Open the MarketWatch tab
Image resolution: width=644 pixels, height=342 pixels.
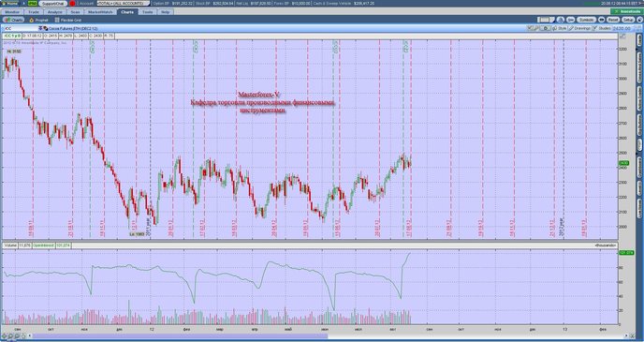(x=101, y=12)
